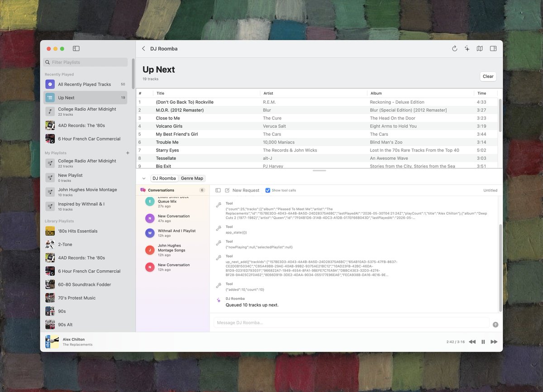The image size is (543, 392).
Task: Click the 70's Protest Music playlist artwork
Action: point(50,298)
